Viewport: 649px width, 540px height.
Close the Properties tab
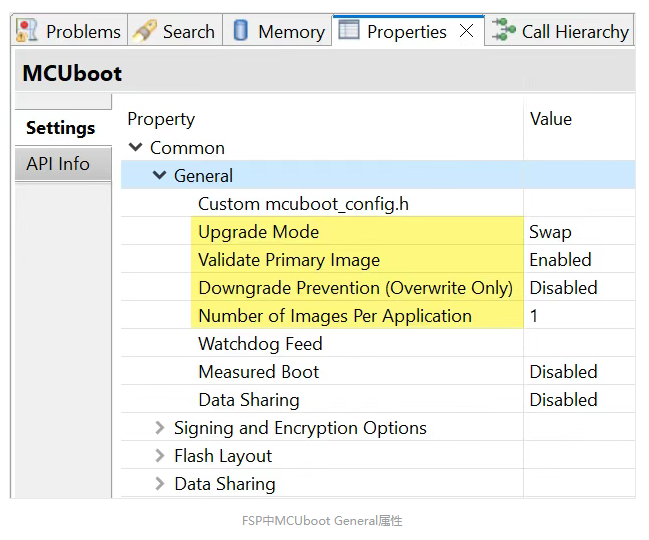[x=466, y=31]
